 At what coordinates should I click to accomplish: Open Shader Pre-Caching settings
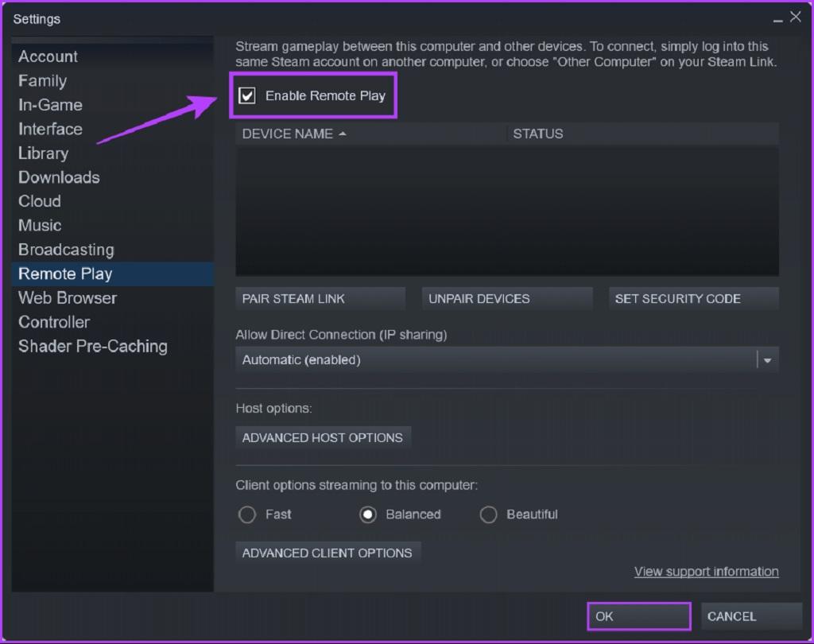point(112,346)
